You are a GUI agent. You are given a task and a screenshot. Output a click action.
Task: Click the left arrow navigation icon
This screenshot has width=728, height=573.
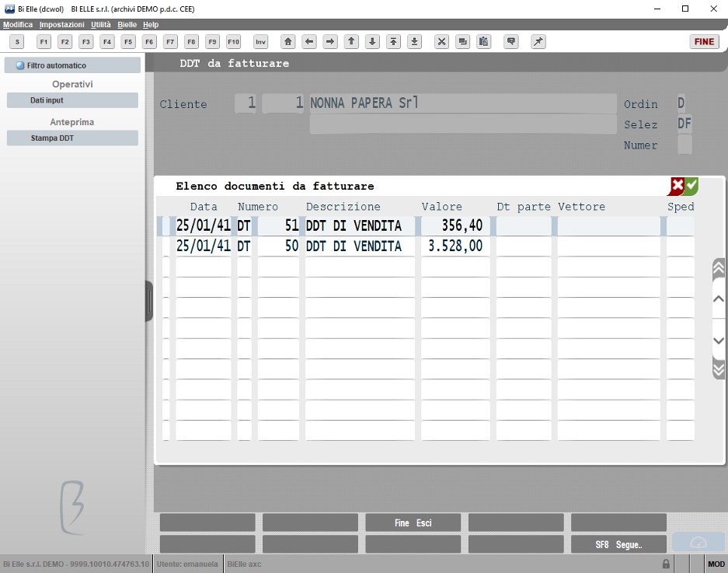308,42
